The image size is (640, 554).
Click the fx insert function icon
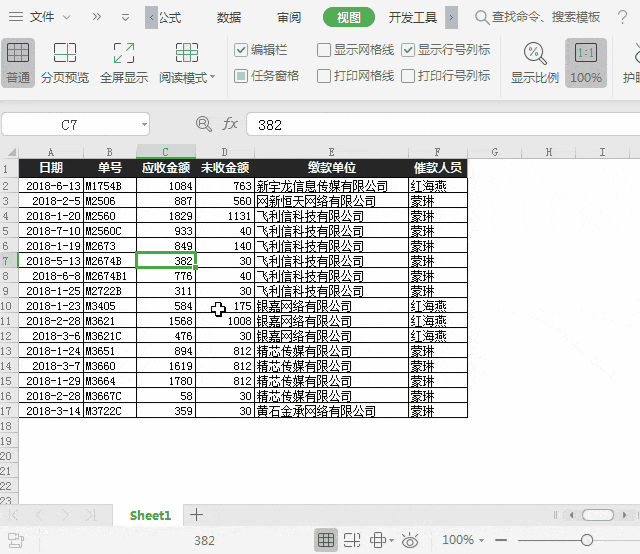point(230,124)
